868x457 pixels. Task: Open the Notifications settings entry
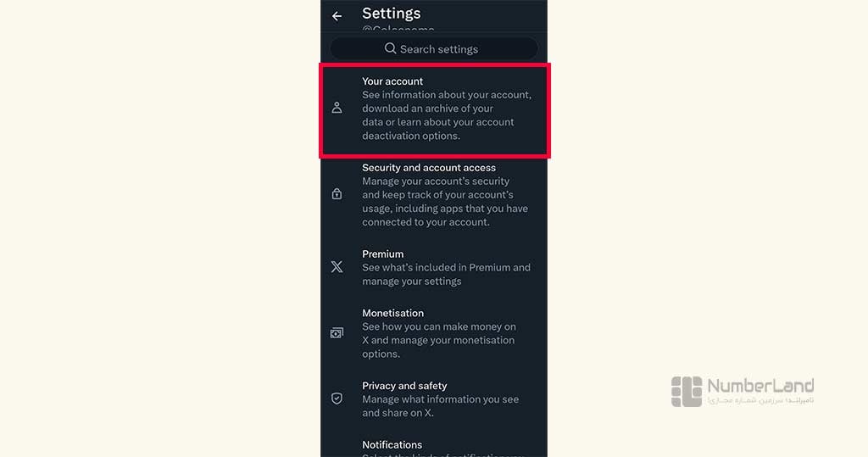(434, 448)
